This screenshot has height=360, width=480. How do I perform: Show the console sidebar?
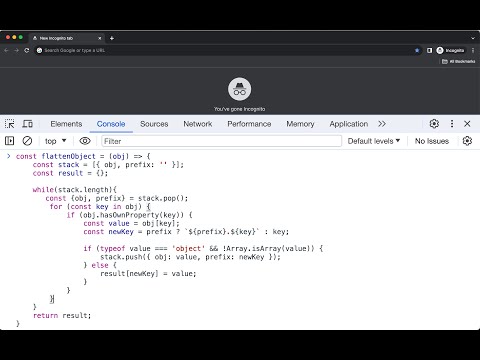[x=10, y=141]
